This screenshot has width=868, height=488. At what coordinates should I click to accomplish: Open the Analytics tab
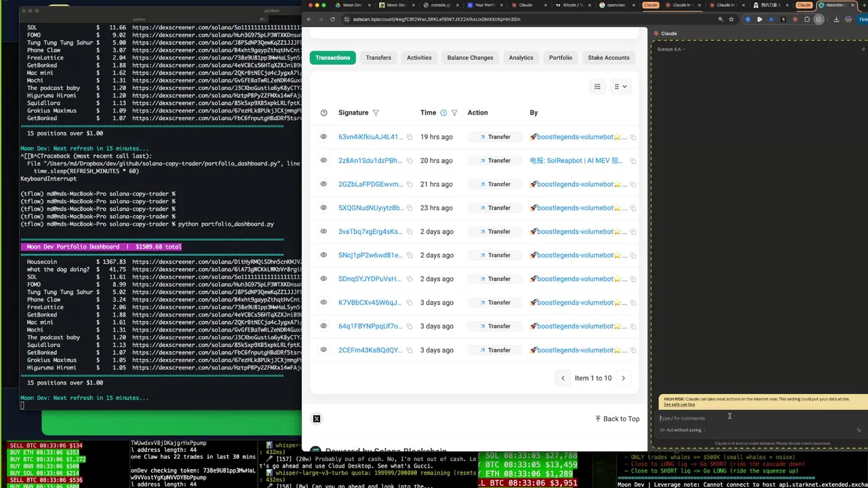521,58
